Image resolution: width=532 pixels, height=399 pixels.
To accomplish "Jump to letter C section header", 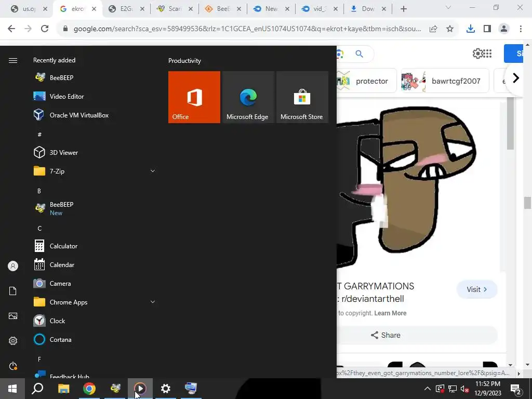I will [39, 229].
